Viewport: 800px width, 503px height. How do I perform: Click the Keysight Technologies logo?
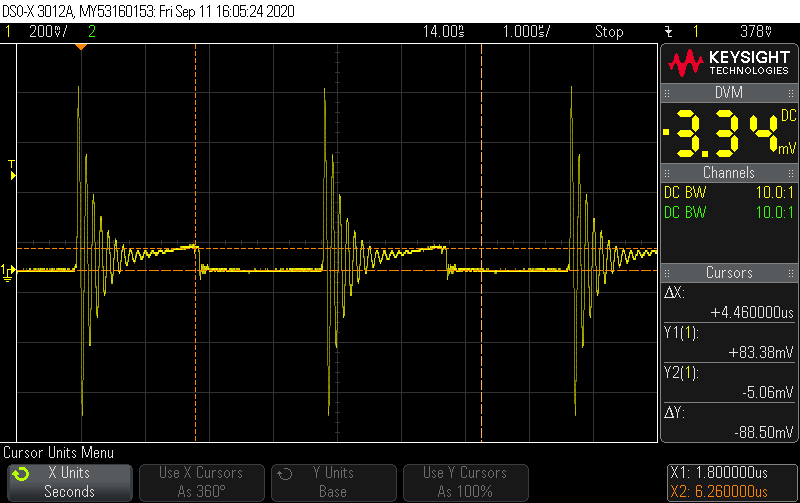coord(729,63)
